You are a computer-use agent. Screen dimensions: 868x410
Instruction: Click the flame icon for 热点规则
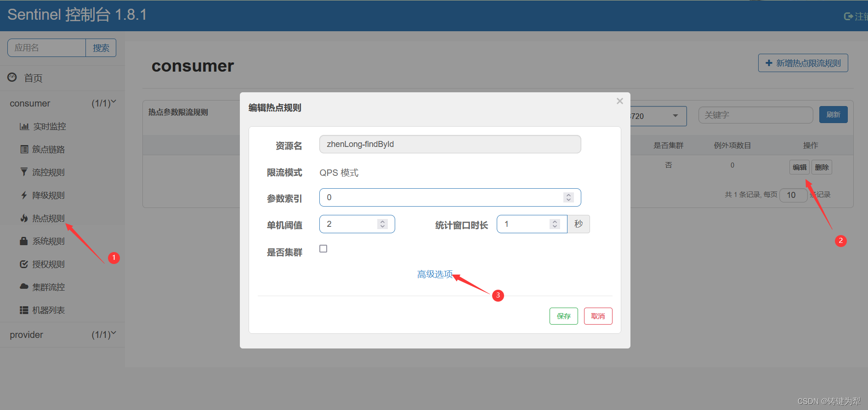tap(24, 218)
